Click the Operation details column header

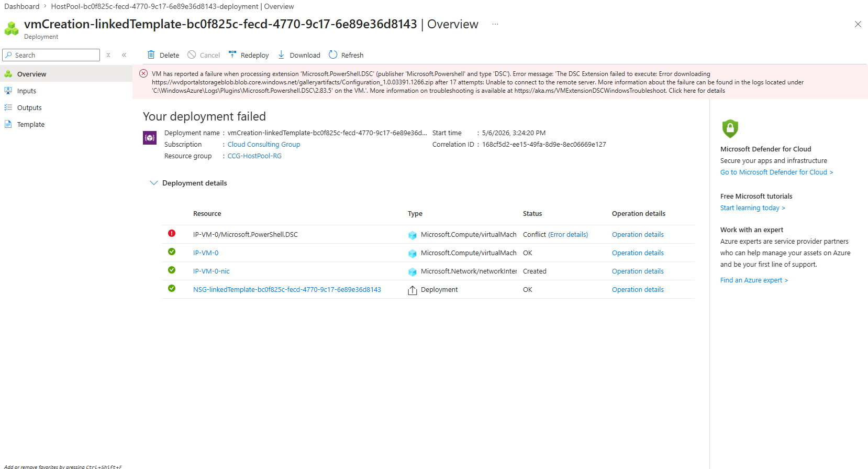(x=639, y=214)
